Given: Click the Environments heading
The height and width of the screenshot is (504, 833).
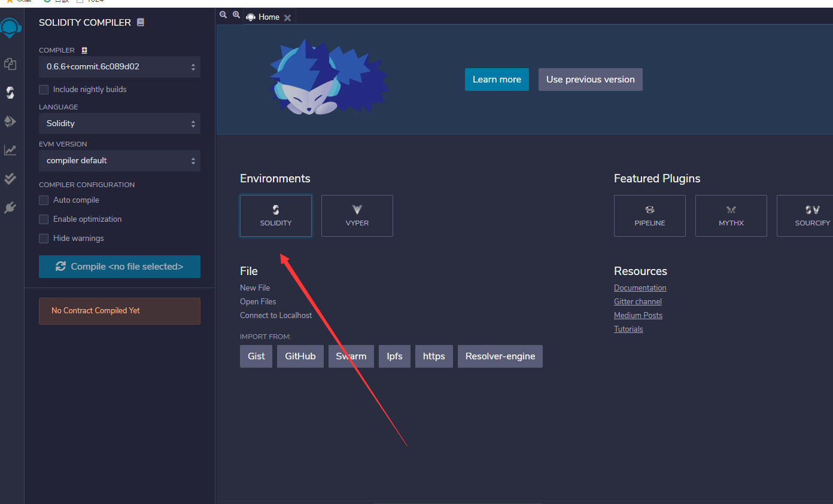Looking at the screenshot, I should point(275,179).
